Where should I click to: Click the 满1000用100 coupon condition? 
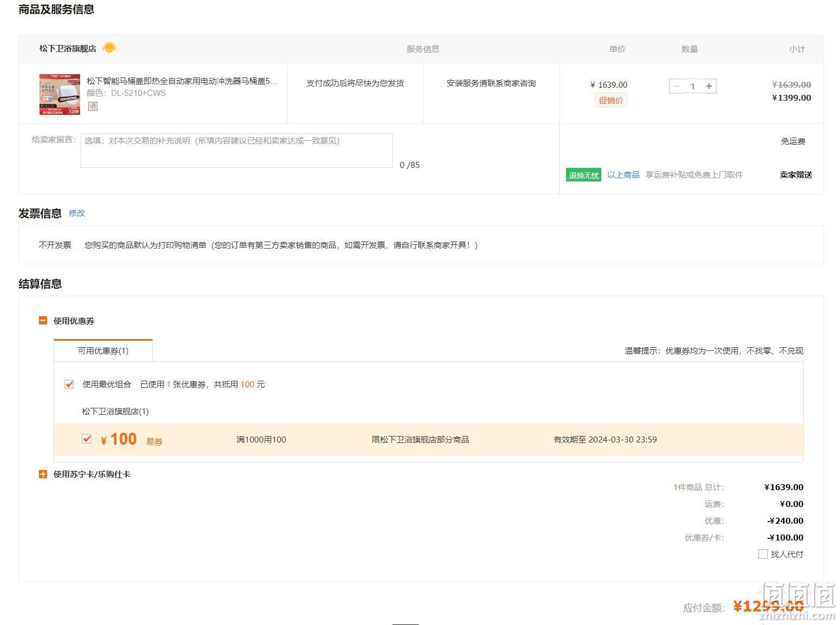(x=261, y=439)
